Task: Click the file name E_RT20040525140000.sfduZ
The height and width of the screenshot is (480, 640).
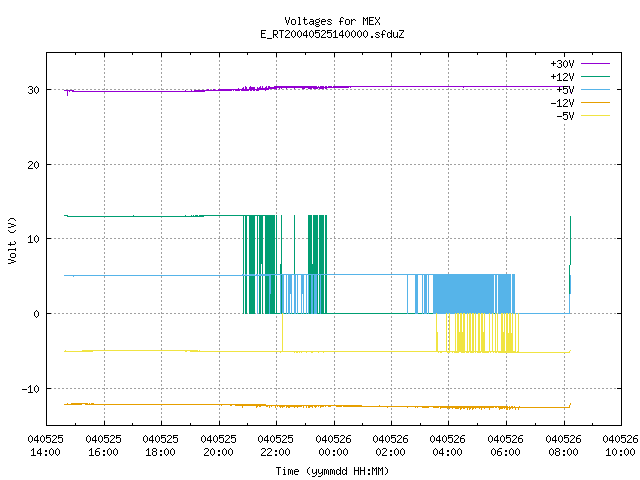Action: click(332, 34)
